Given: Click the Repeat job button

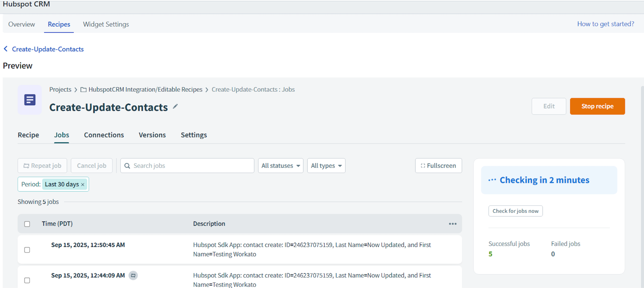Looking at the screenshot, I should pyautogui.click(x=42, y=166).
